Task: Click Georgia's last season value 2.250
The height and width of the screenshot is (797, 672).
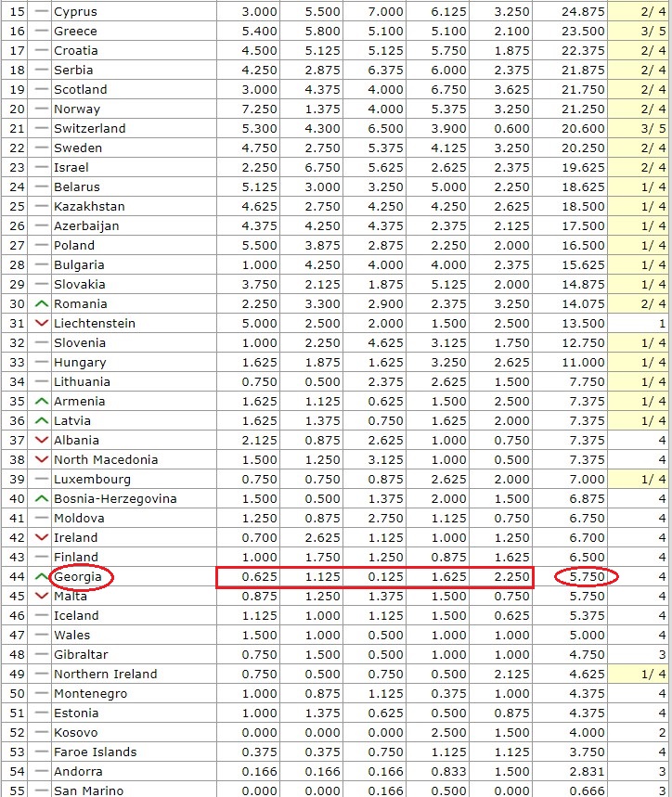Action: pyautogui.click(x=511, y=576)
